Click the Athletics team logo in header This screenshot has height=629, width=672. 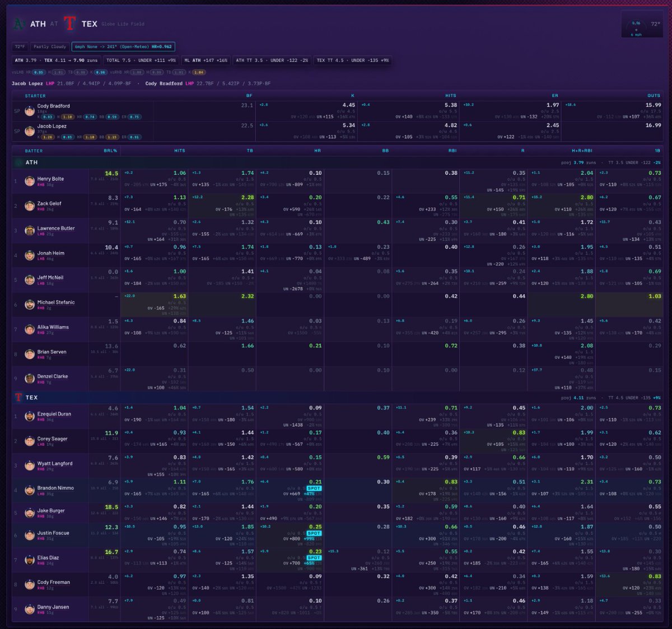(19, 24)
